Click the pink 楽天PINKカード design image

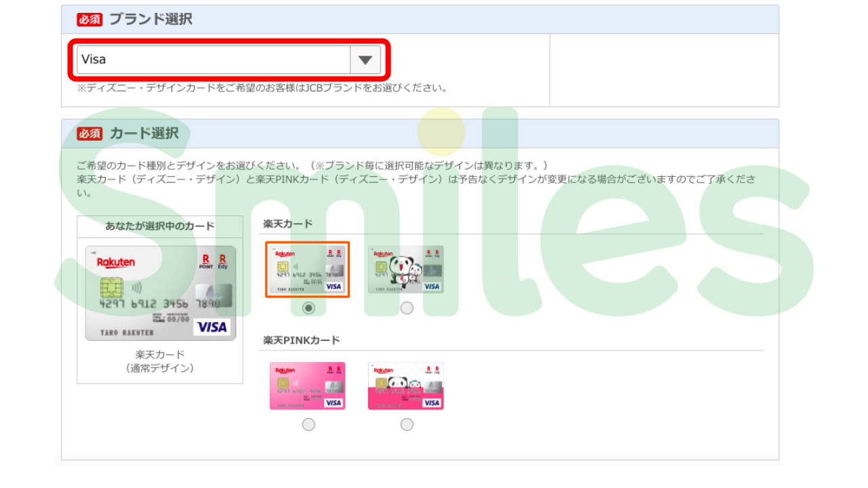point(307,385)
